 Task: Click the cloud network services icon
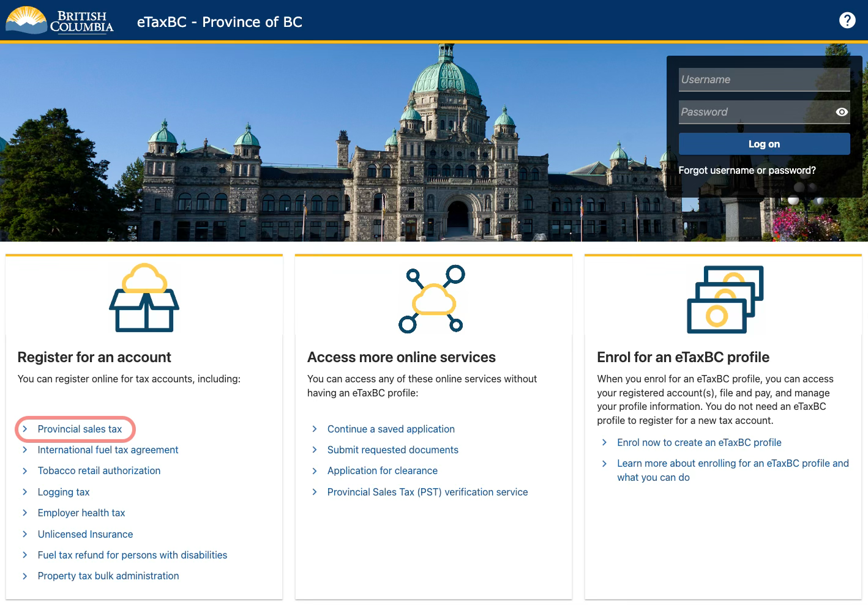click(433, 299)
